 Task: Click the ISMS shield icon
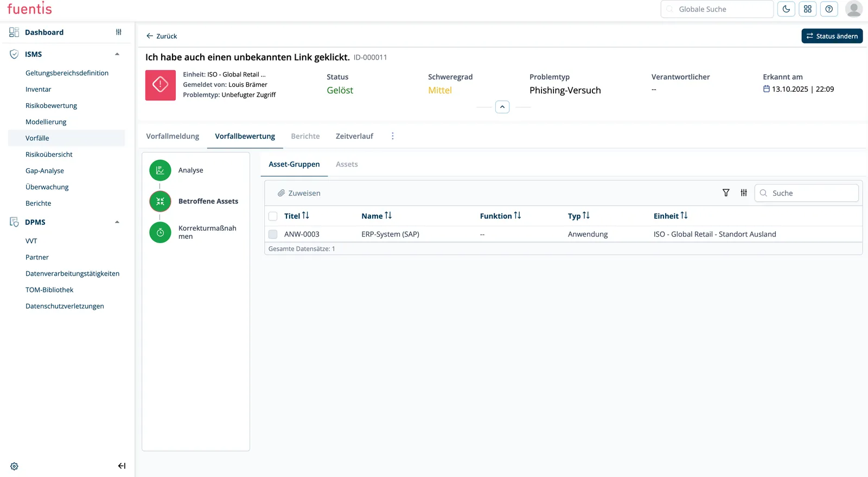[14, 54]
